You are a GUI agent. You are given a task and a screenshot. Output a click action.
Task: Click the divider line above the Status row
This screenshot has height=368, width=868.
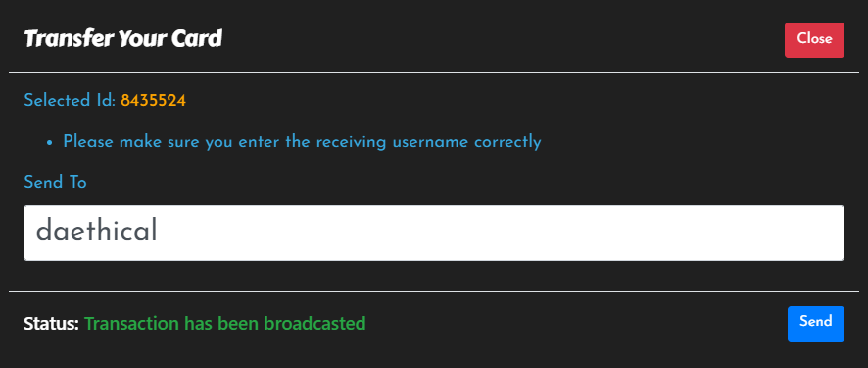(434, 291)
